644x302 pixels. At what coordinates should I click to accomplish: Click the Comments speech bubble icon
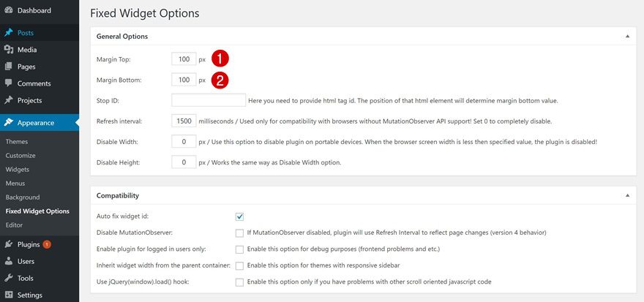click(x=9, y=83)
